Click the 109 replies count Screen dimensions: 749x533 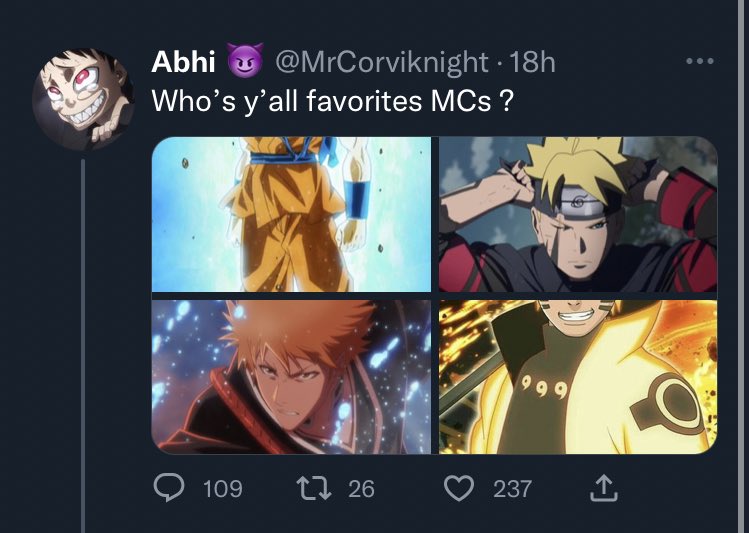click(x=223, y=489)
